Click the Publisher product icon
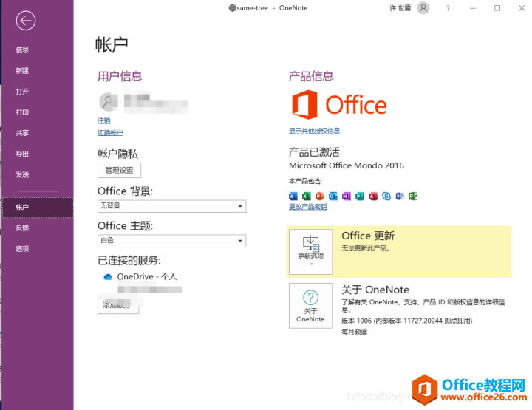532x410 pixels. pyautogui.click(x=360, y=196)
